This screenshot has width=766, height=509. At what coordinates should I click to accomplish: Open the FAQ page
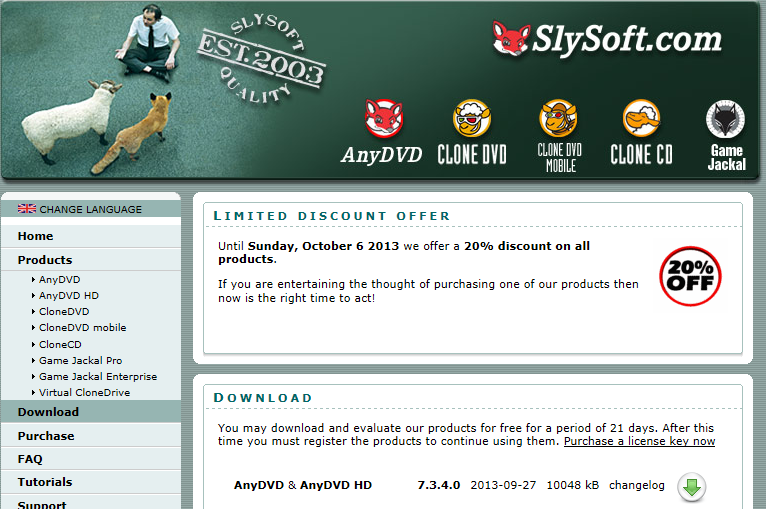tap(91, 459)
